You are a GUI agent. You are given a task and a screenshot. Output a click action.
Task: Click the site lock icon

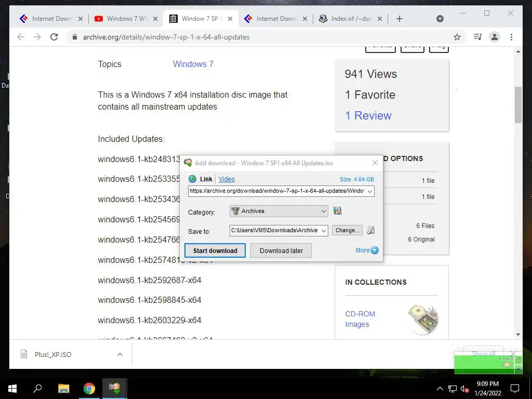point(75,37)
